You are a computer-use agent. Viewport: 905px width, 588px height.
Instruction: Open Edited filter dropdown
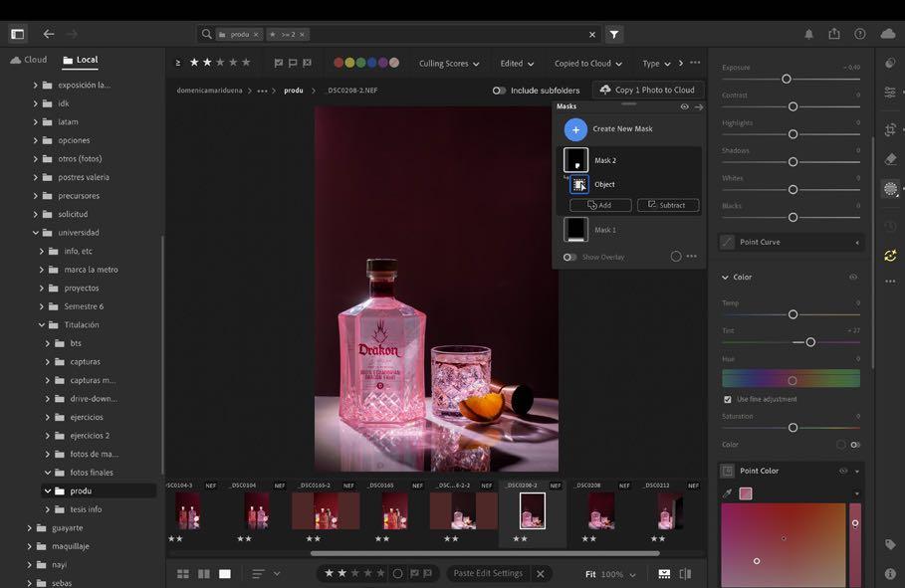[x=517, y=64]
